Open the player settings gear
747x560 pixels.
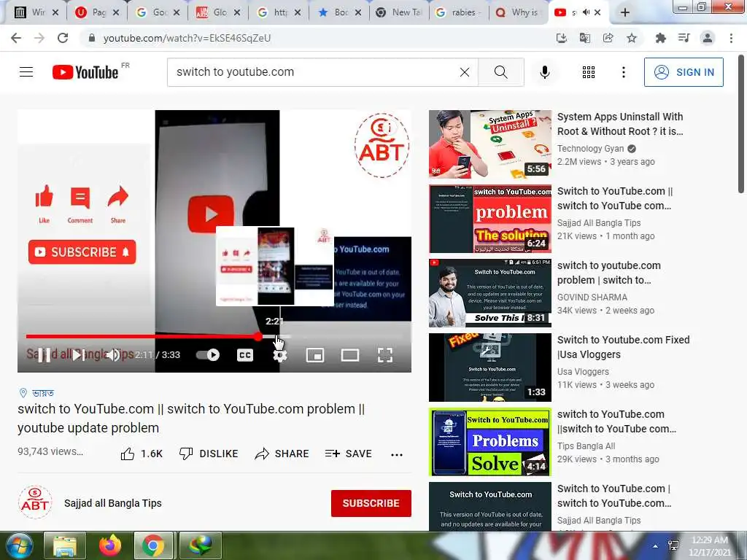[280, 355]
